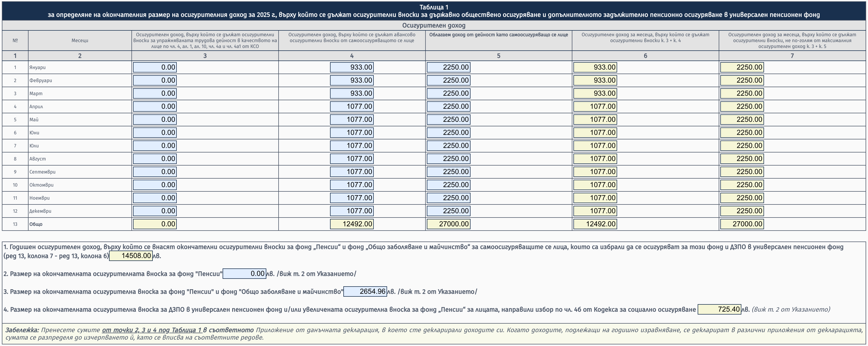Click the "Таблица 1" header title
The image size is (868, 346).
434,7
